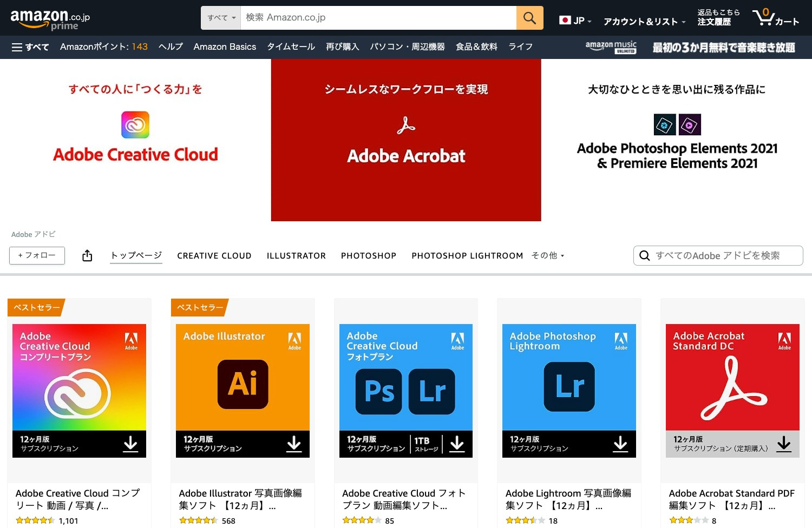Click the 検索 Amazon.co.jp search field
The image size is (812, 528).
pyautogui.click(x=378, y=18)
